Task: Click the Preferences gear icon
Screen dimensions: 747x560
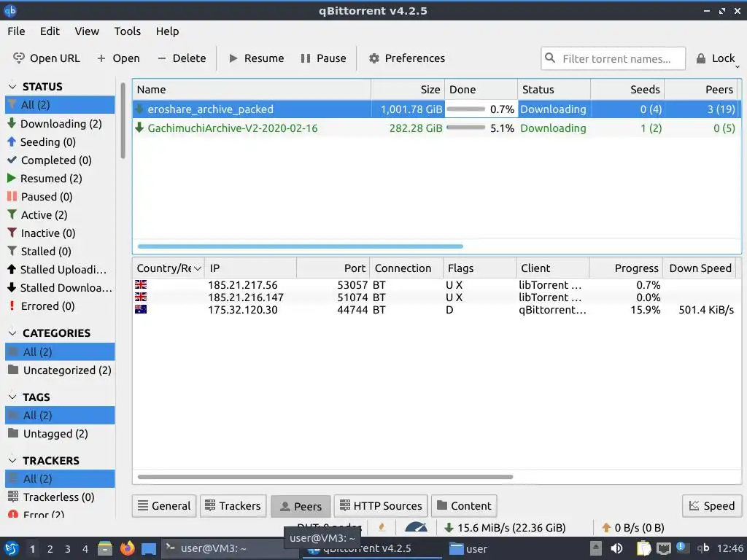Action: tap(374, 58)
